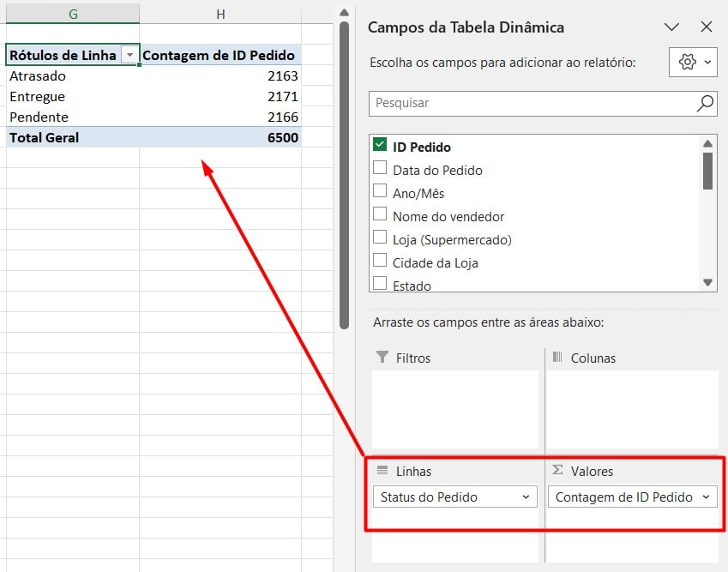Select column H header
The height and width of the screenshot is (572, 728).
[221, 13]
